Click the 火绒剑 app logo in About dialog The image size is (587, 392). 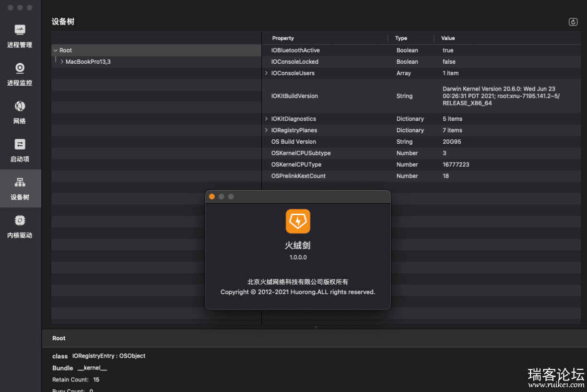pyautogui.click(x=298, y=221)
